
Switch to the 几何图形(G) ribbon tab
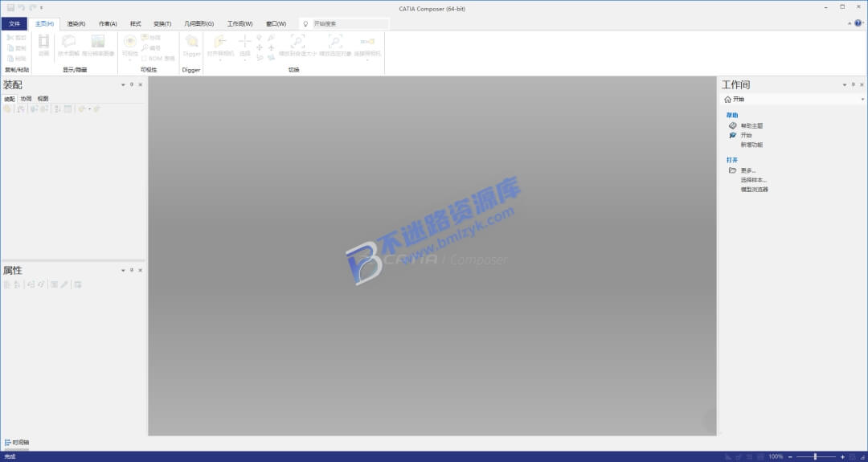click(x=199, y=24)
